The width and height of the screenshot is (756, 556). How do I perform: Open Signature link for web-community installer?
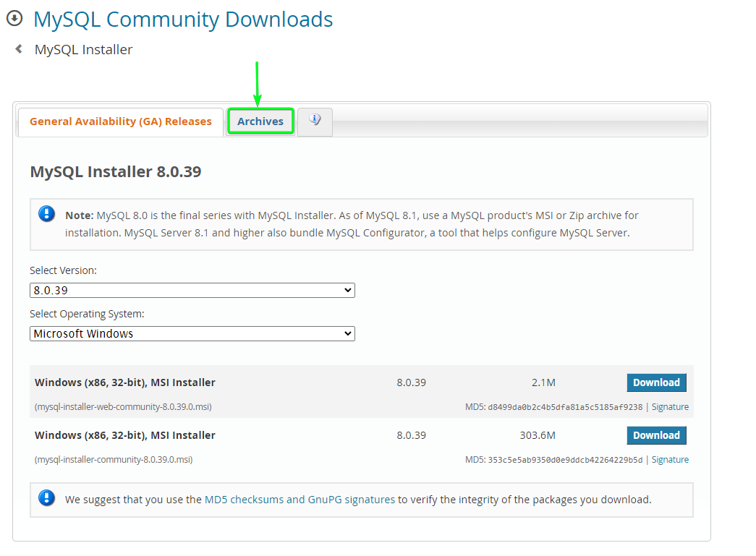(670, 406)
